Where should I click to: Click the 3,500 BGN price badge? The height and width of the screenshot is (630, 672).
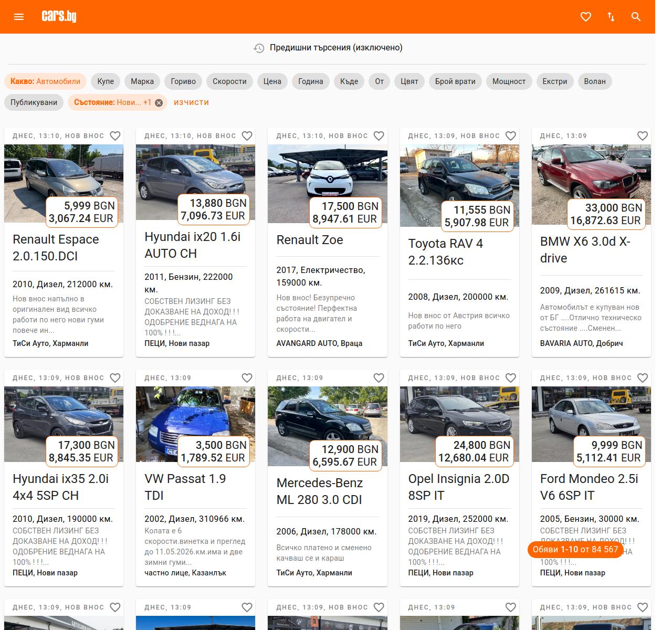(x=213, y=451)
